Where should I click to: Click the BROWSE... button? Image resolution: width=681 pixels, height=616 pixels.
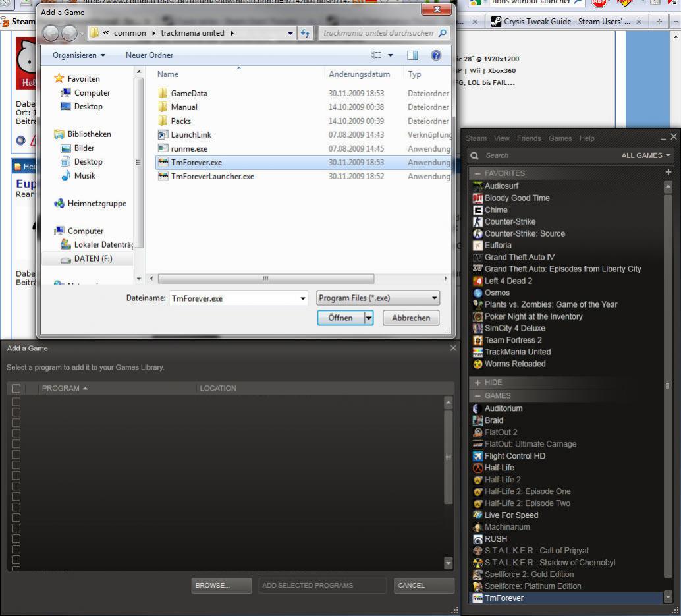(221, 586)
